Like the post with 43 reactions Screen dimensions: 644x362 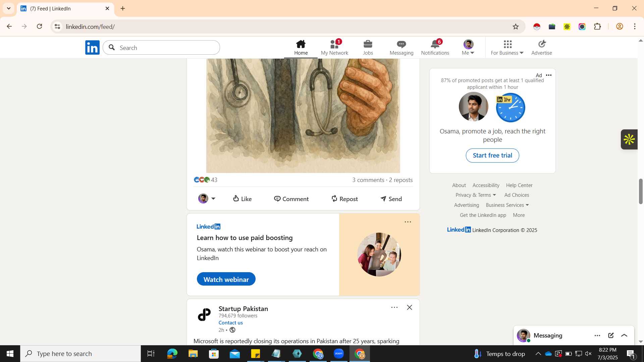pyautogui.click(x=242, y=199)
